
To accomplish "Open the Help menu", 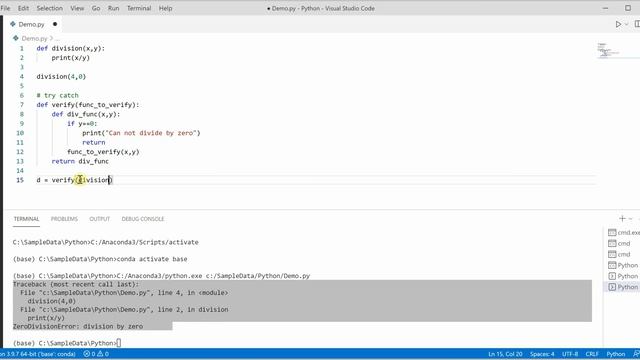I will click(165, 8).
